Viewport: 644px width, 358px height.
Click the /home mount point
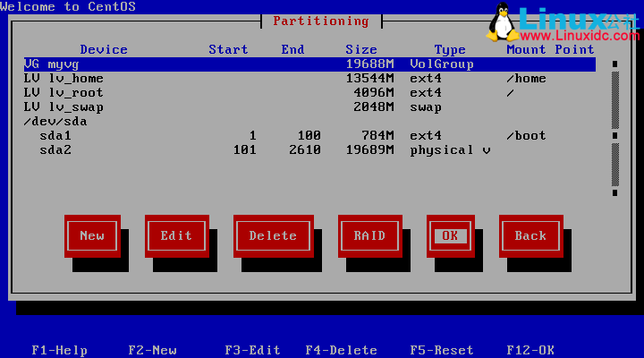(x=527, y=79)
